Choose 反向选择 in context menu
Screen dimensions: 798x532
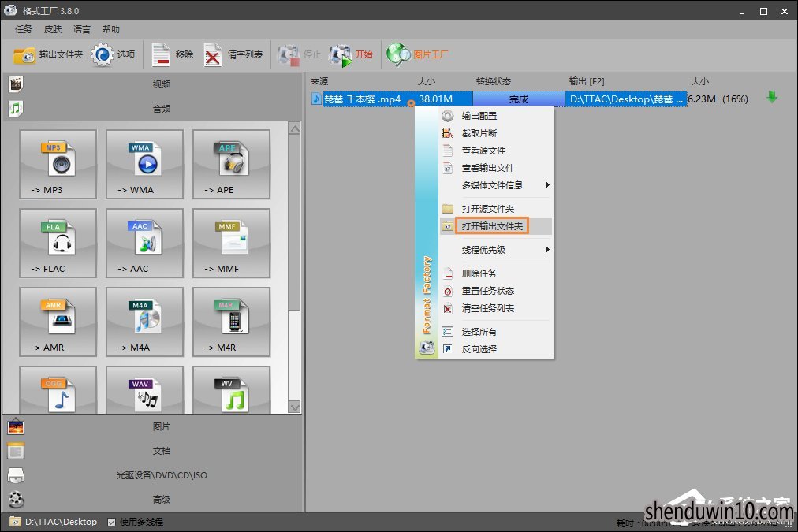(x=496, y=349)
